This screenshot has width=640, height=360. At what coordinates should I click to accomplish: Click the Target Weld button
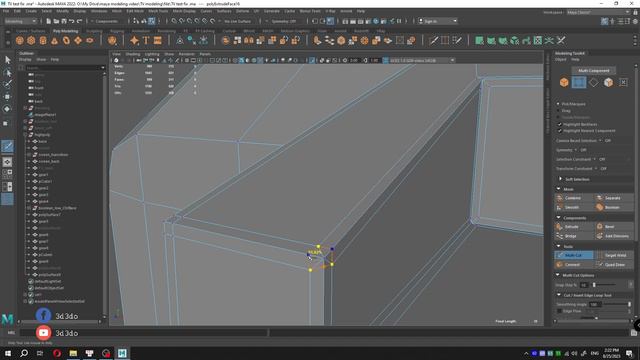pos(613,255)
